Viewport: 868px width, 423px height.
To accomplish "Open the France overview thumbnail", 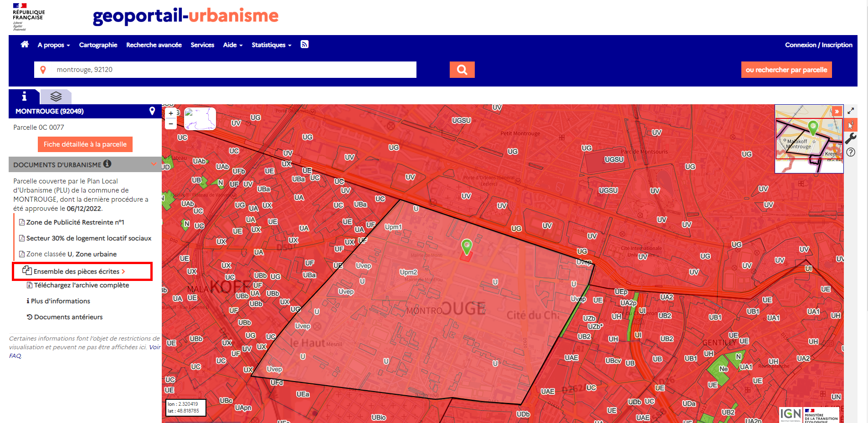I will coord(200,119).
